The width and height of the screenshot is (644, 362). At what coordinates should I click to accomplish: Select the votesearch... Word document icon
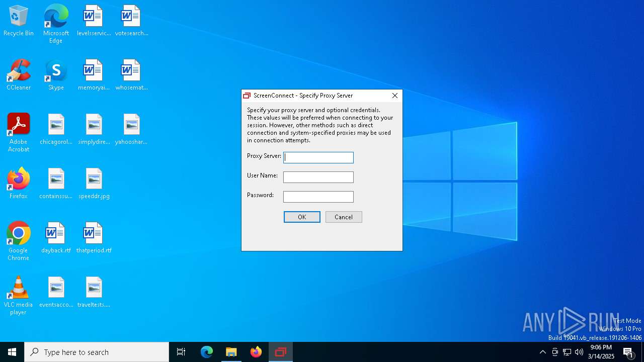[x=131, y=21]
